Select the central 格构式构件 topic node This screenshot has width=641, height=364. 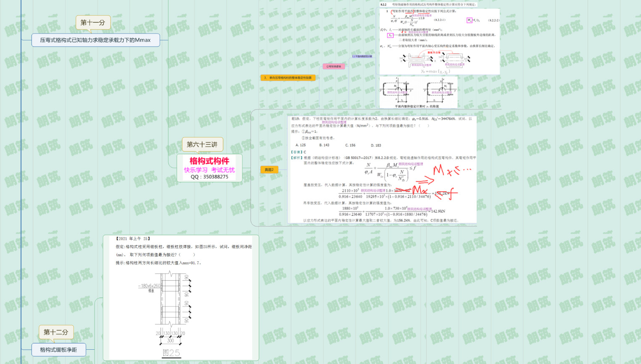click(x=209, y=168)
